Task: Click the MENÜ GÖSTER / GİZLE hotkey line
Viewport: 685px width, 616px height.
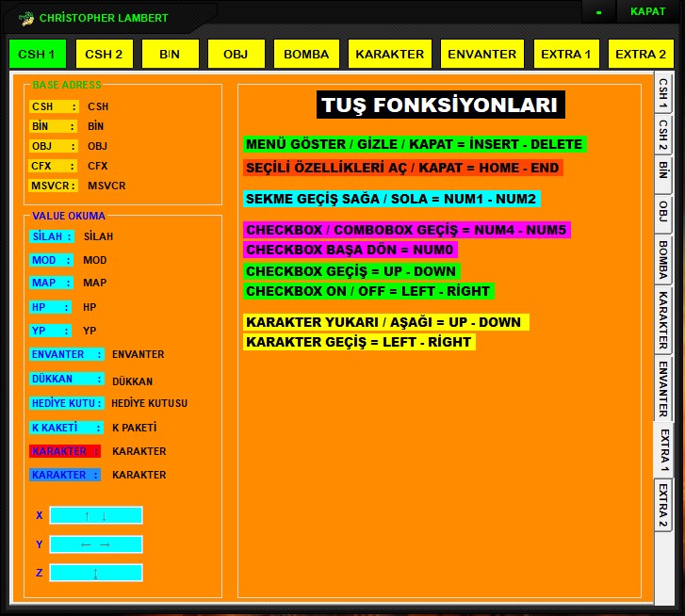Action: click(415, 144)
